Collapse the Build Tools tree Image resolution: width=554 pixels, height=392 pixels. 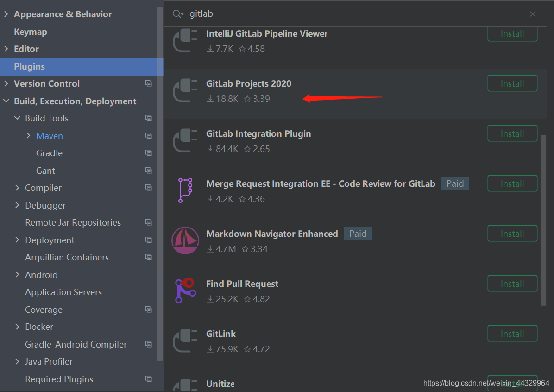17,118
